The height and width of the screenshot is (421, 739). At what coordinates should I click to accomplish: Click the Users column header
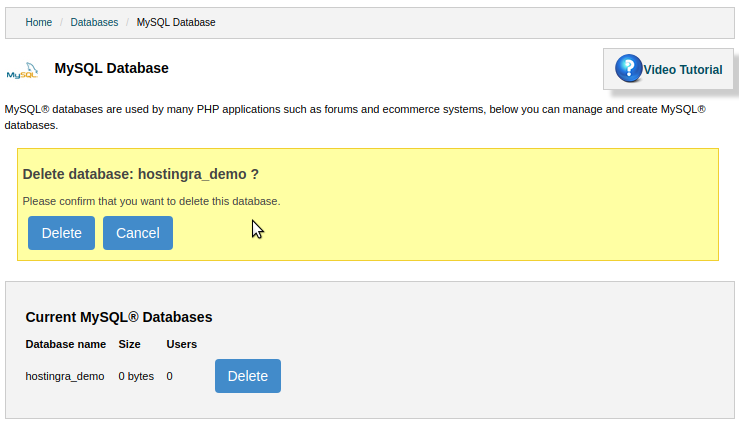pyautogui.click(x=181, y=344)
